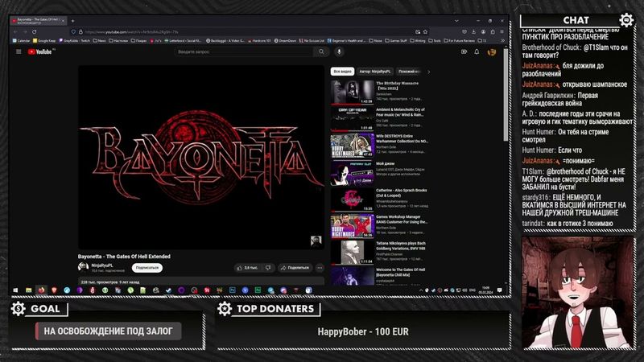Select the 'Автор: NinjaRyuPL' filter chip
Image resolution: width=644 pixels, height=362 pixels.
(376, 72)
